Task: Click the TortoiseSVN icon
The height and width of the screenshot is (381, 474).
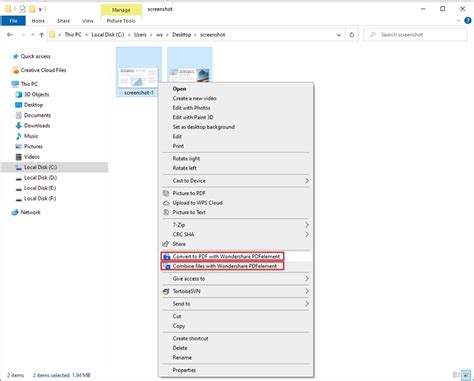Action: coord(166,291)
